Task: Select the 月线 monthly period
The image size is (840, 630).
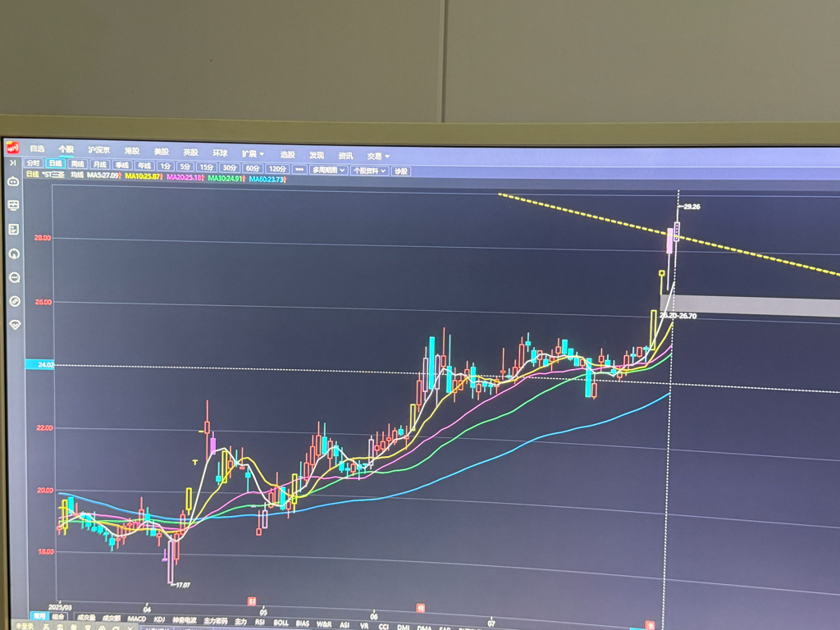Action: coord(99,164)
